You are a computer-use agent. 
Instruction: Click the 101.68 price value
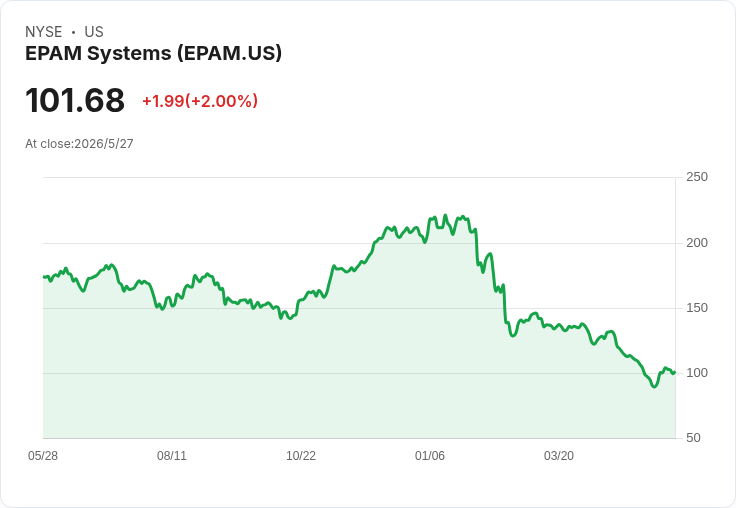(x=75, y=100)
